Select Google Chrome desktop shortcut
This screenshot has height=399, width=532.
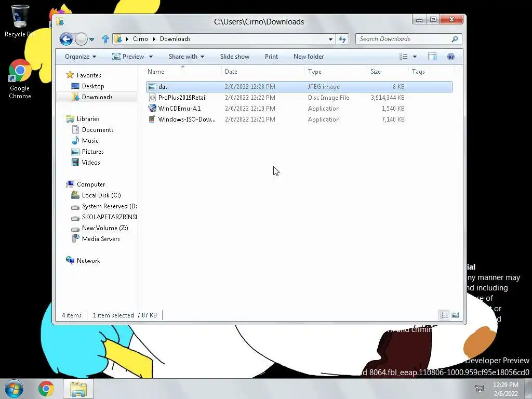pyautogui.click(x=20, y=79)
